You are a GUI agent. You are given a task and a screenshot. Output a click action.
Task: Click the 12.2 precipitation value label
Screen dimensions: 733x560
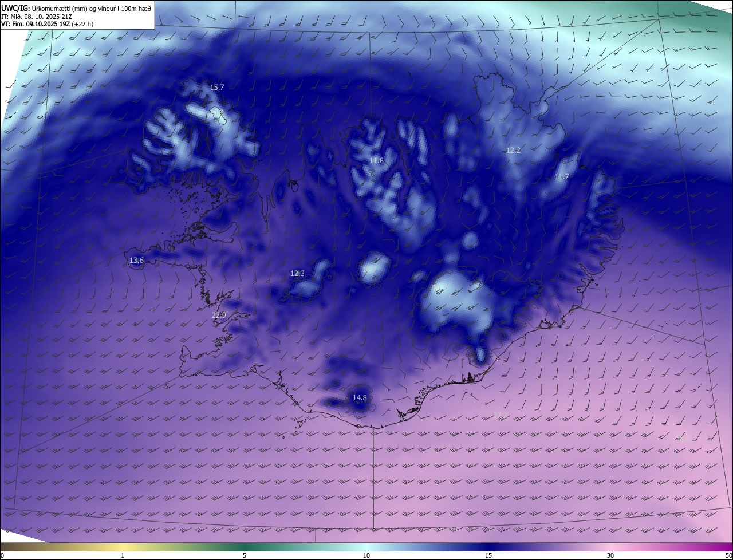pos(513,151)
